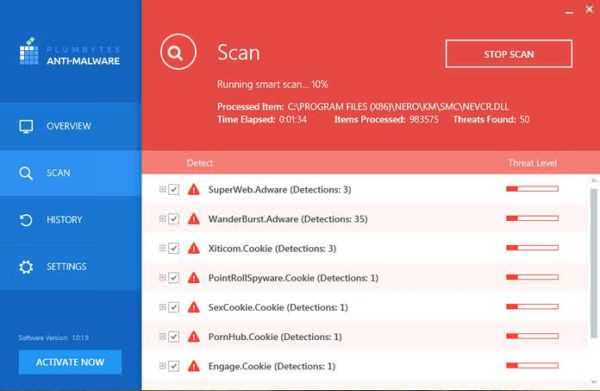
Task: Expand the PornHub.Cookie detection row
Action: (x=162, y=336)
